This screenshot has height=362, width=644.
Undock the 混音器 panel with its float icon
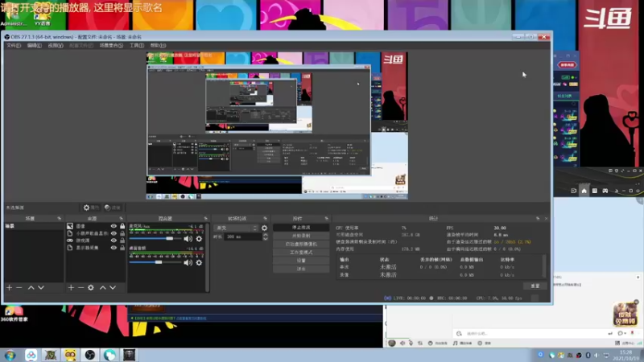[x=205, y=218]
